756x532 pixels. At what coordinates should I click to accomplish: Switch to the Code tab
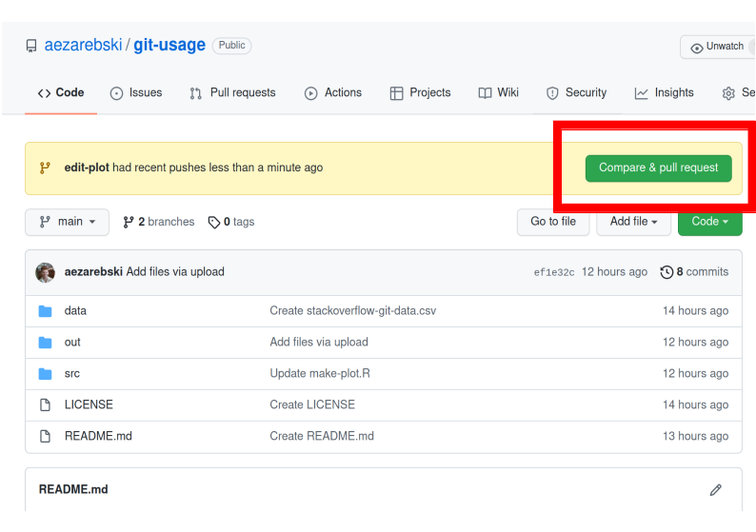coord(61,92)
